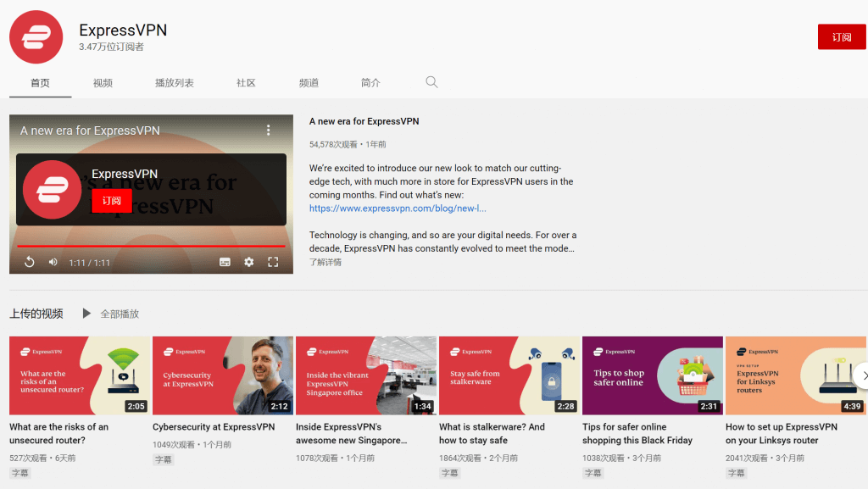Open the Singapore office video thumbnail
This screenshot has height=489, width=868.
(x=366, y=375)
